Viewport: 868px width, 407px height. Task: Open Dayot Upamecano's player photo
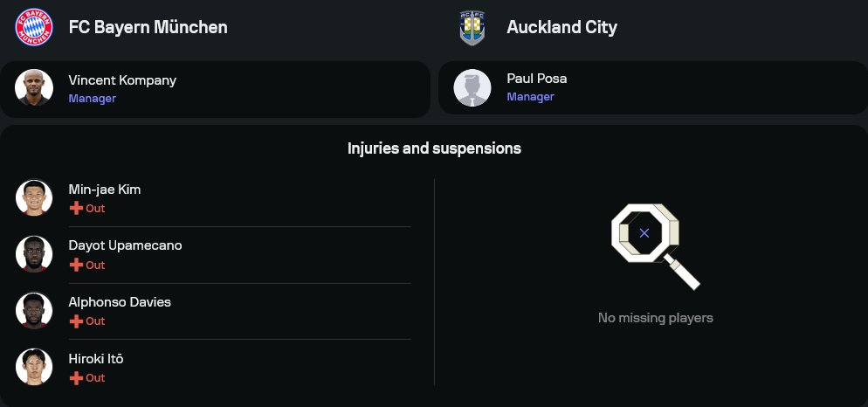tap(34, 254)
